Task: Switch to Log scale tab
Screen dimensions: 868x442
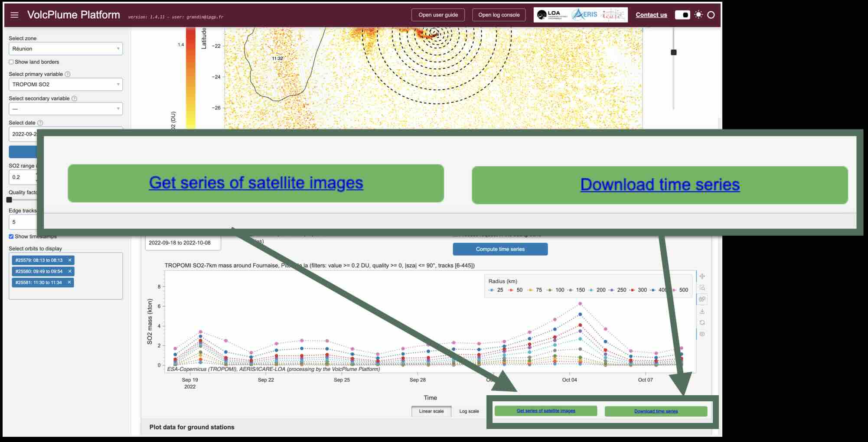Action: pyautogui.click(x=469, y=411)
